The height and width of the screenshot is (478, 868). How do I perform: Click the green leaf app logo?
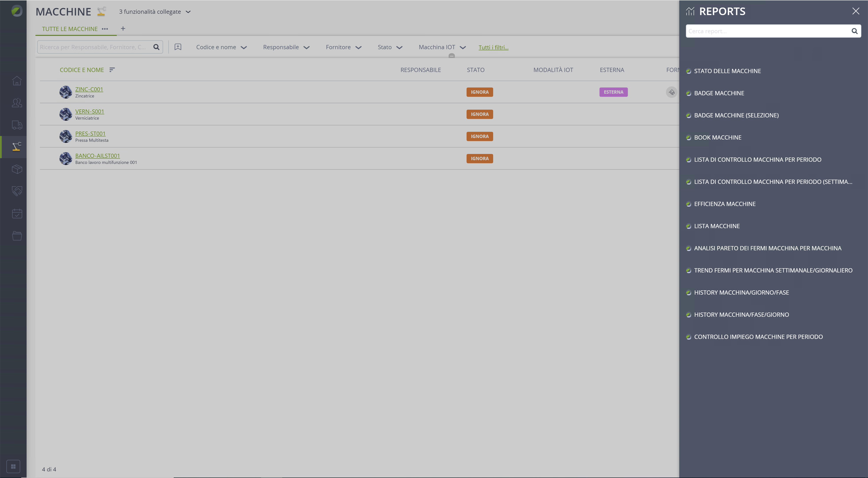coord(17,11)
